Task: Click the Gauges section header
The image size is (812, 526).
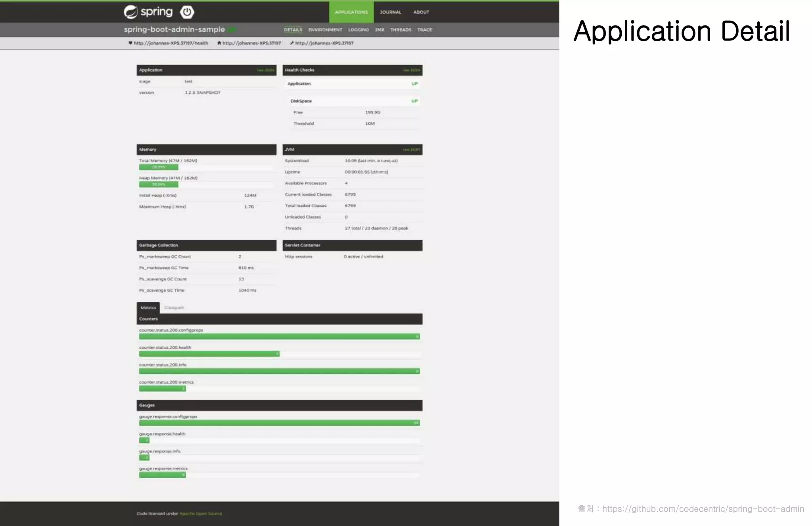Action: point(280,405)
